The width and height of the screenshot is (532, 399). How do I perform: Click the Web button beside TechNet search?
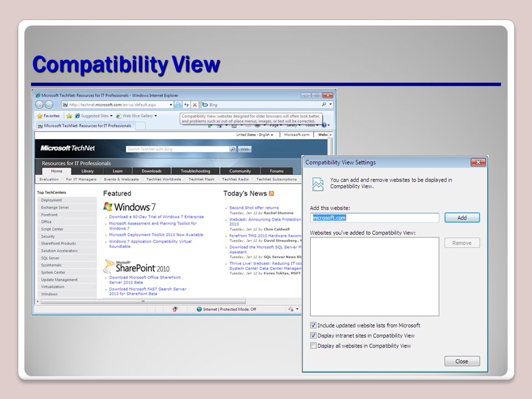tap(244, 149)
